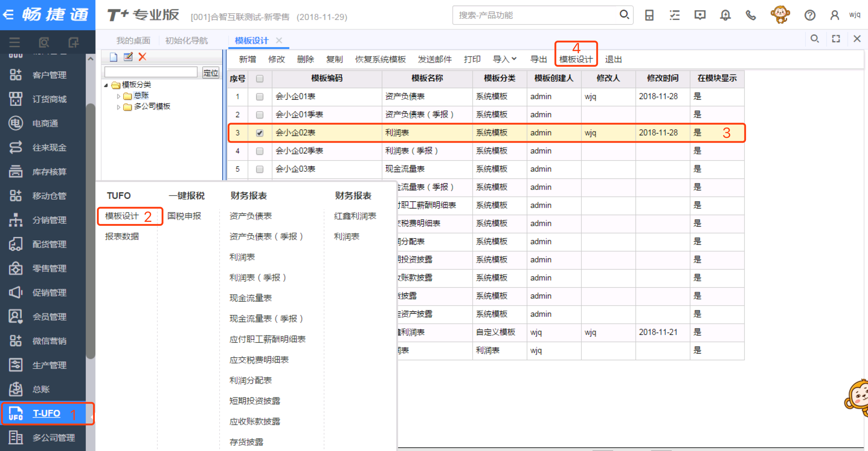Open the 导入 dropdown in toolbar
Screen dimensions: 868x451
504,59
